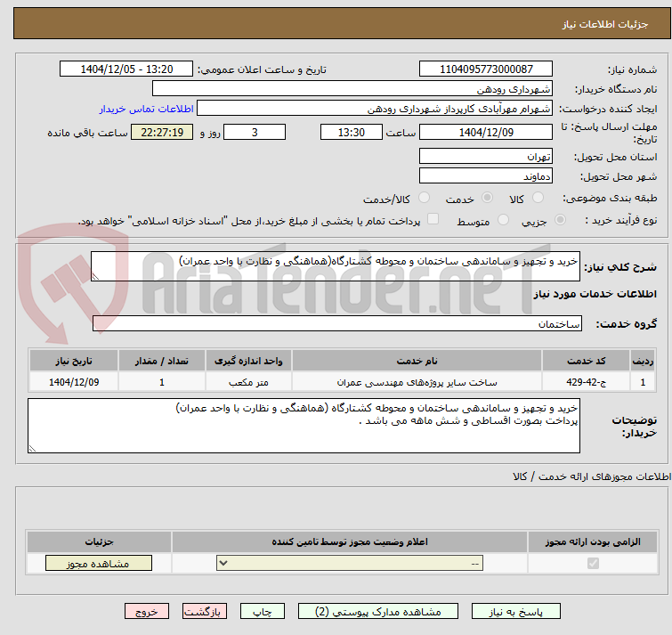The width and height of the screenshot is (672, 635).
Task: Select the جزیی purchase type radio
Action: pyautogui.click(x=560, y=220)
